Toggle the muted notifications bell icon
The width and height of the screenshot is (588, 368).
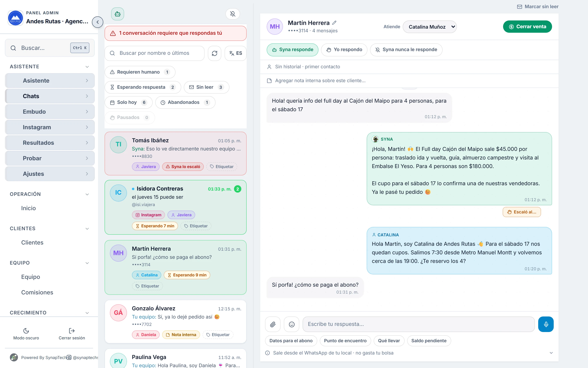pos(233,14)
